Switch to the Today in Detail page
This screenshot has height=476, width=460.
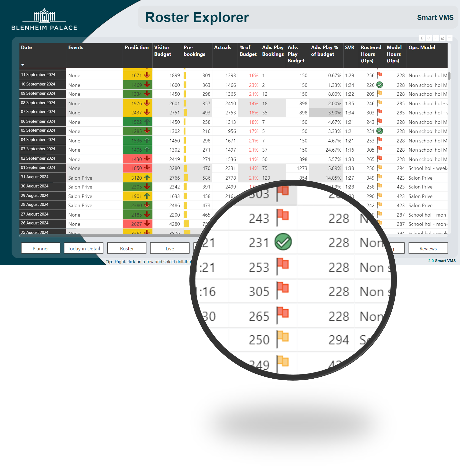[x=84, y=248]
